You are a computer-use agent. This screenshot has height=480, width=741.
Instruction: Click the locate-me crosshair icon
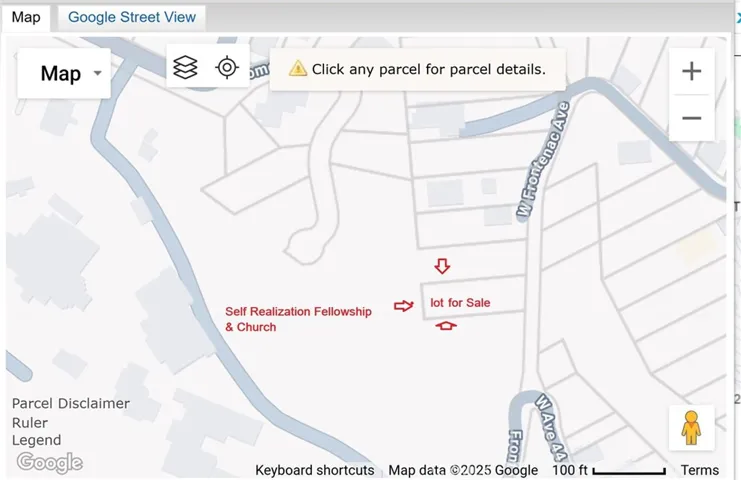pyautogui.click(x=227, y=67)
